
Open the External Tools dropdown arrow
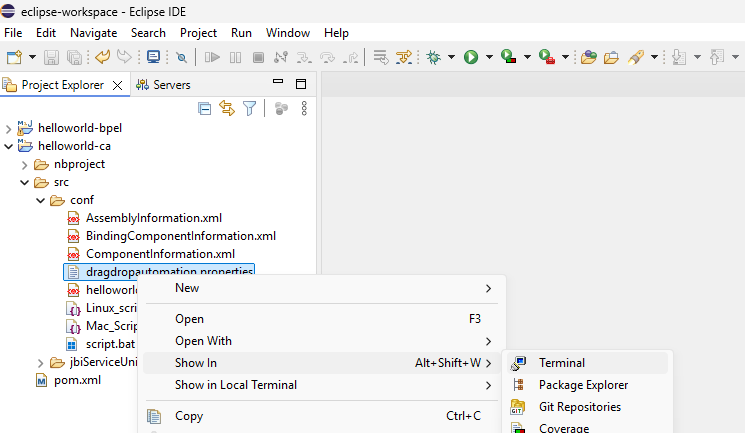[565, 58]
